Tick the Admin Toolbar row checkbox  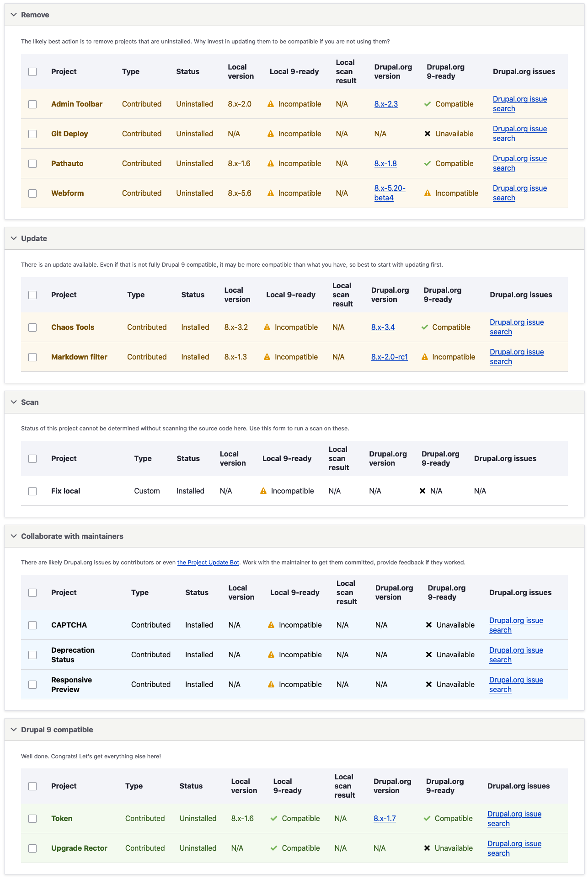pyautogui.click(x=32, y=104)
